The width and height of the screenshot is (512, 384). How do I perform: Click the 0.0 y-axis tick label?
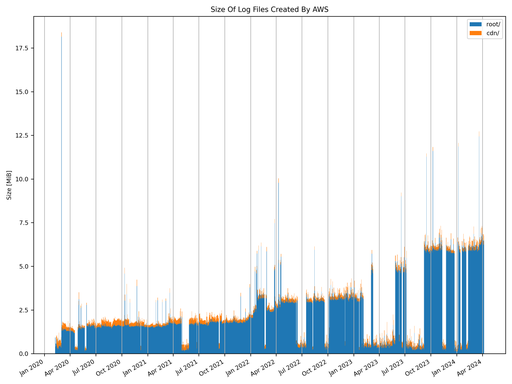[x=24, y=354]
